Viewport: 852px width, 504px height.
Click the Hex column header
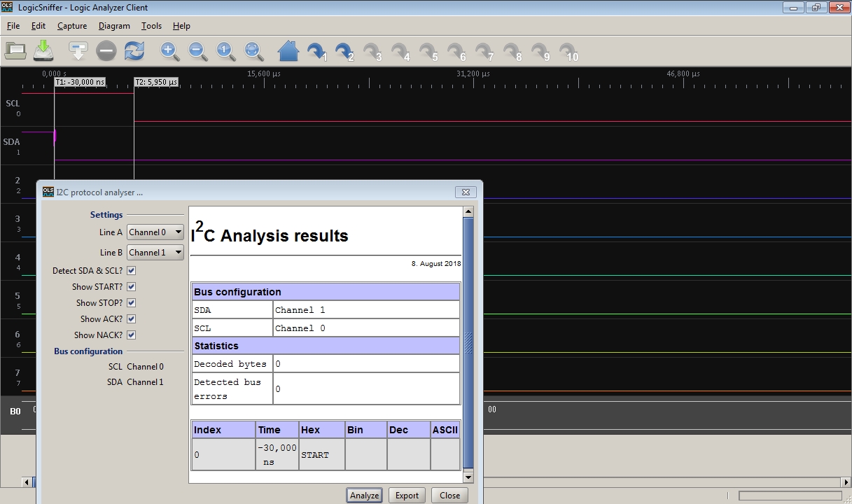point(321,430)
